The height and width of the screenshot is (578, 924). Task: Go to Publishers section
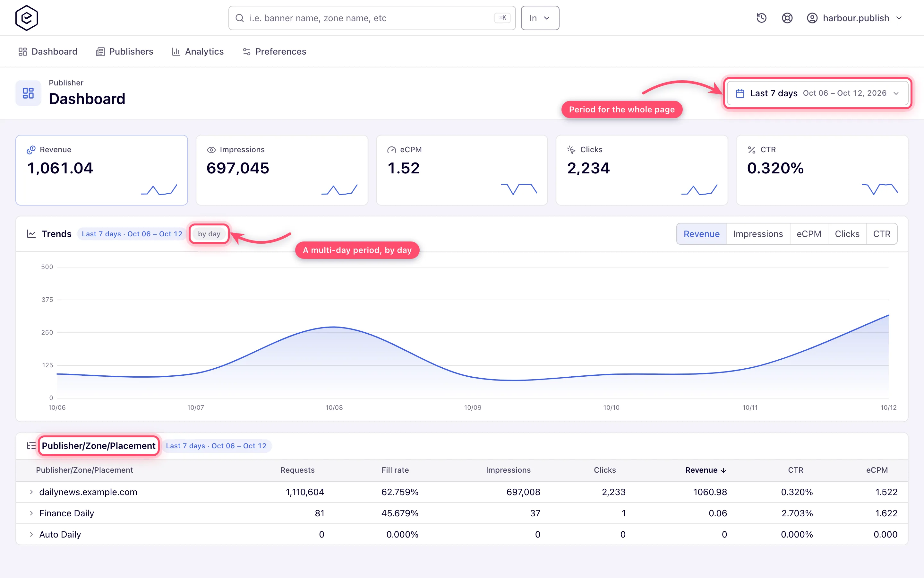[x=124, y=52]
